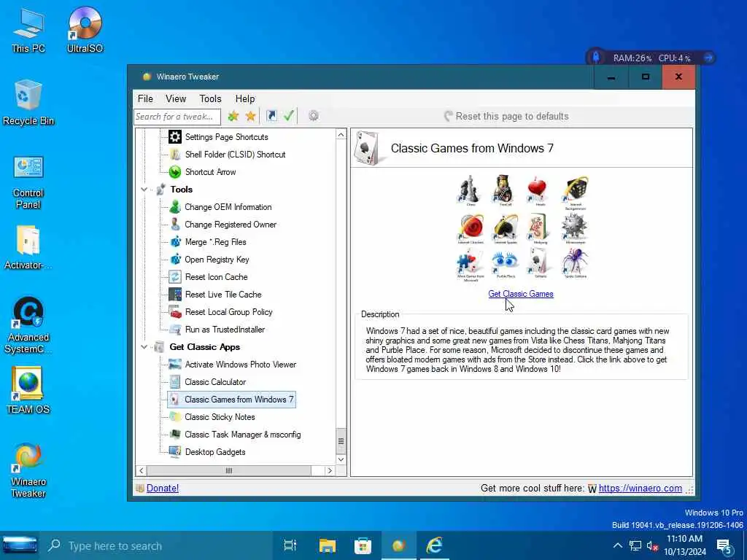The image size is (747, 560).
Task: Click the Solitaire cards icon
Action: point(539,262)
